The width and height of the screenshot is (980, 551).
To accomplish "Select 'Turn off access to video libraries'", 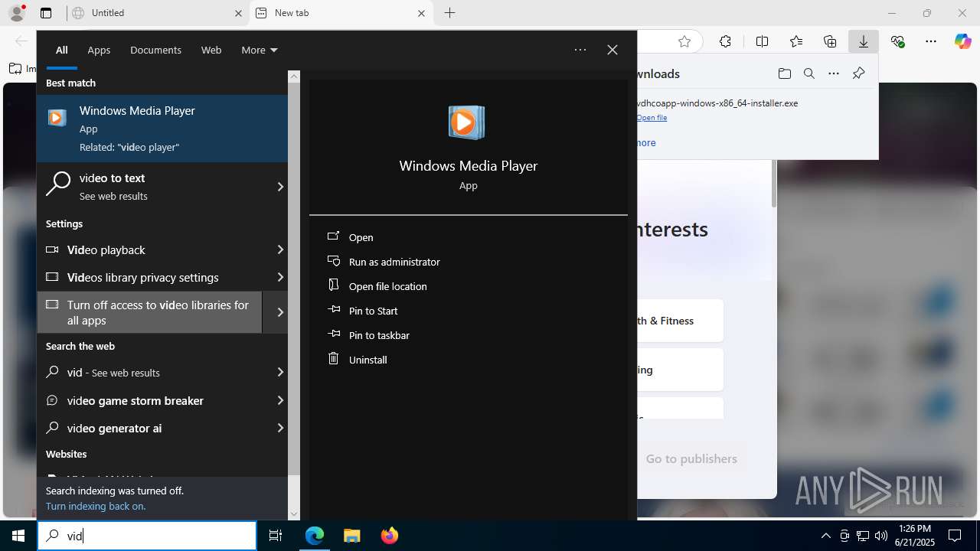I will pos(149,312).
